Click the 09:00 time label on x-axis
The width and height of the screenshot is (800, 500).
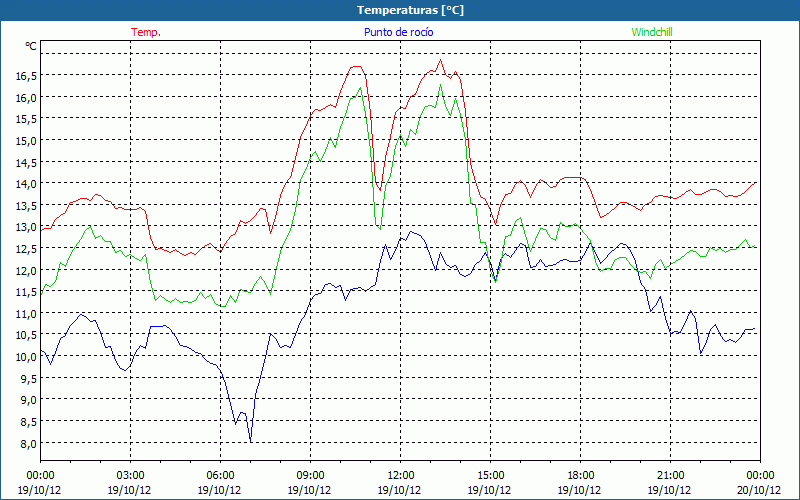pos(310,476)
